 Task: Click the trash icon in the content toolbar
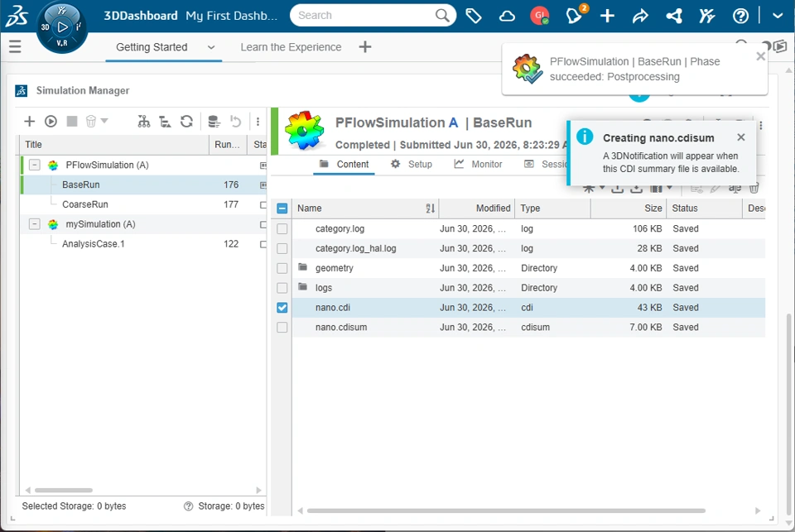pyautogui.click(x=754, y=189)
